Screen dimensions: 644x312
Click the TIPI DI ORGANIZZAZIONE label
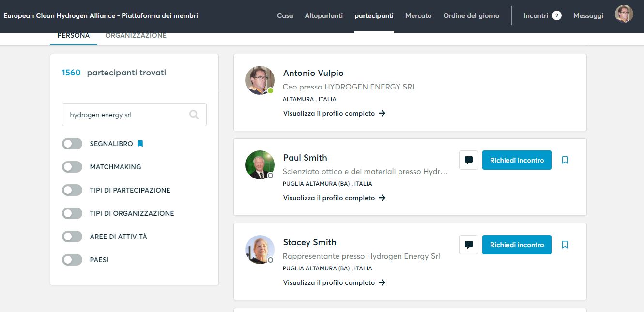pyautogui.click(x=132, y=213)
